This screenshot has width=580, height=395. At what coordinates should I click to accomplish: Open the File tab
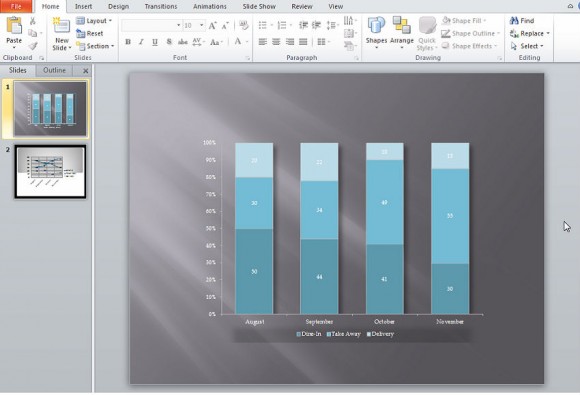point(16,6)
